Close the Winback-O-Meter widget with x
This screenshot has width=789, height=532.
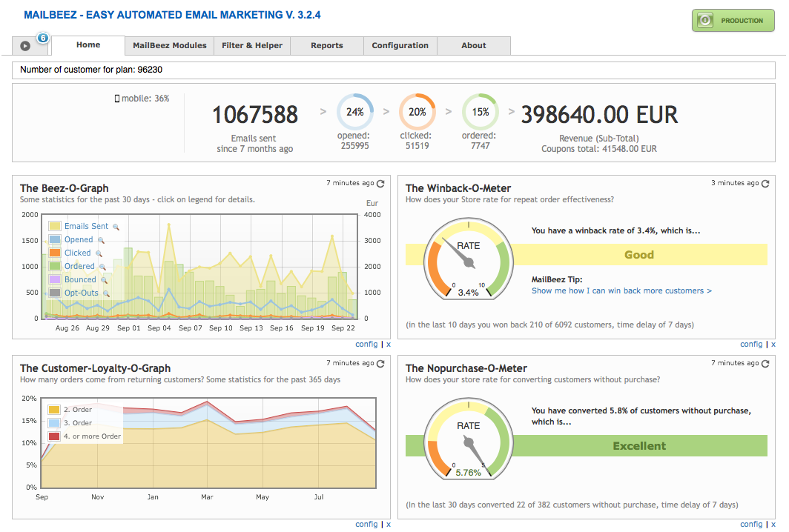pyautogui.click(x=773, y=345)
